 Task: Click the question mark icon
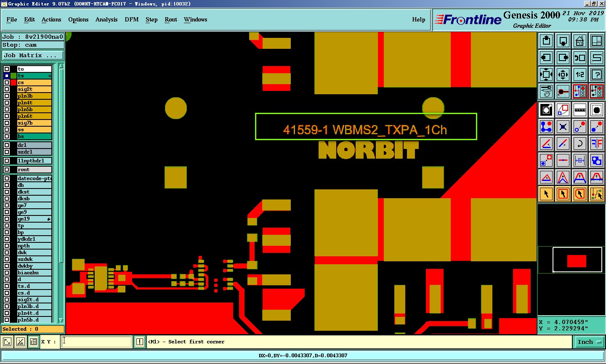tap(597, 74)
